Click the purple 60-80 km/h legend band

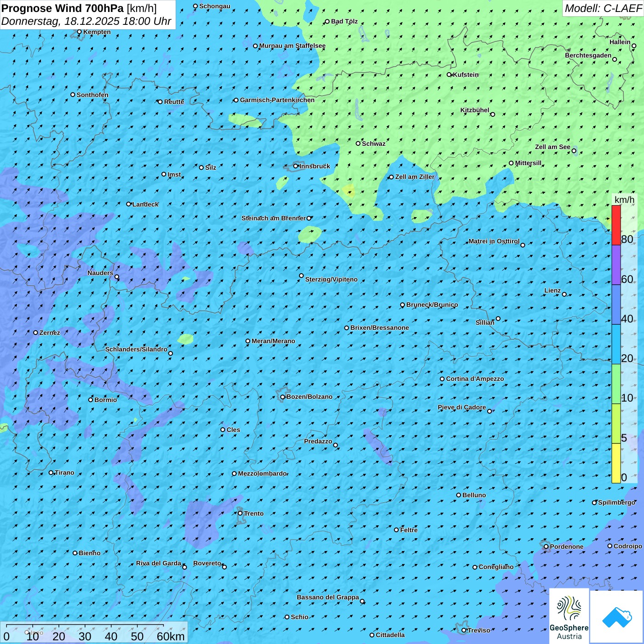(x=616, y=265)
